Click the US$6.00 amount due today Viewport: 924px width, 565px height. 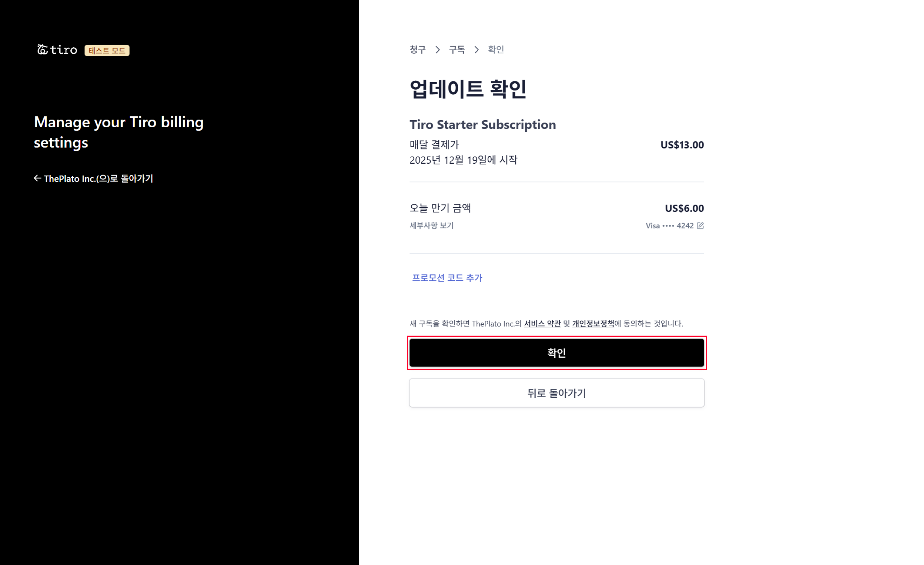click(x=684, y=208)
